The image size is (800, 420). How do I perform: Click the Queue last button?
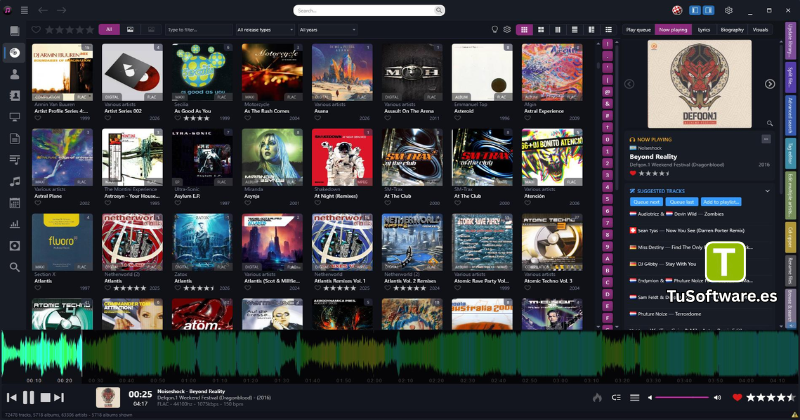682,202
